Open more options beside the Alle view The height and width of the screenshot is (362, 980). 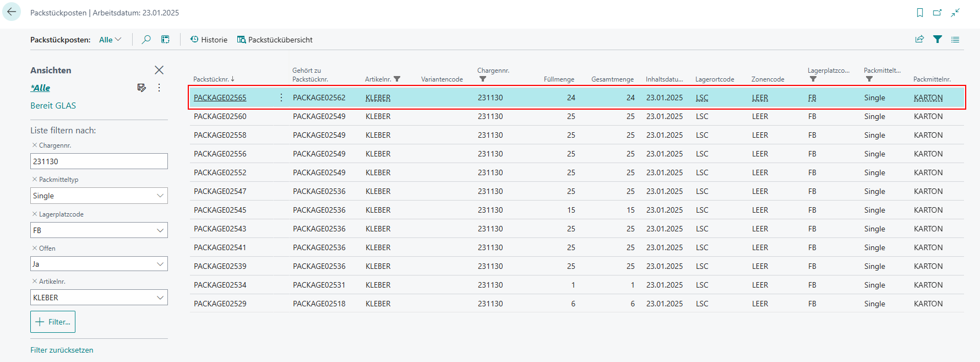[x=159, y=88]
